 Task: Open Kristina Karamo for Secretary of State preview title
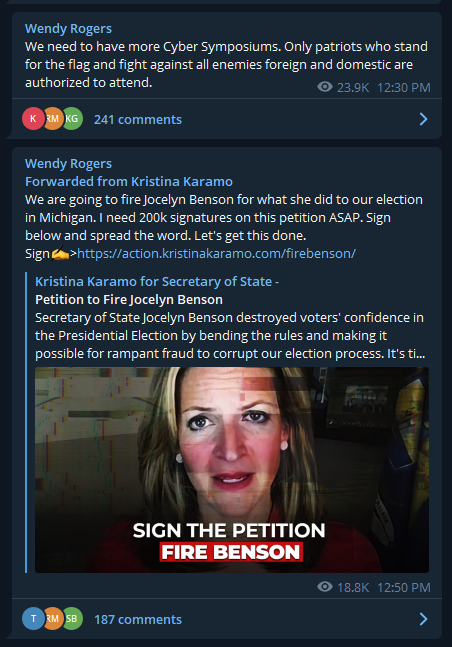(x=157, y=281)
